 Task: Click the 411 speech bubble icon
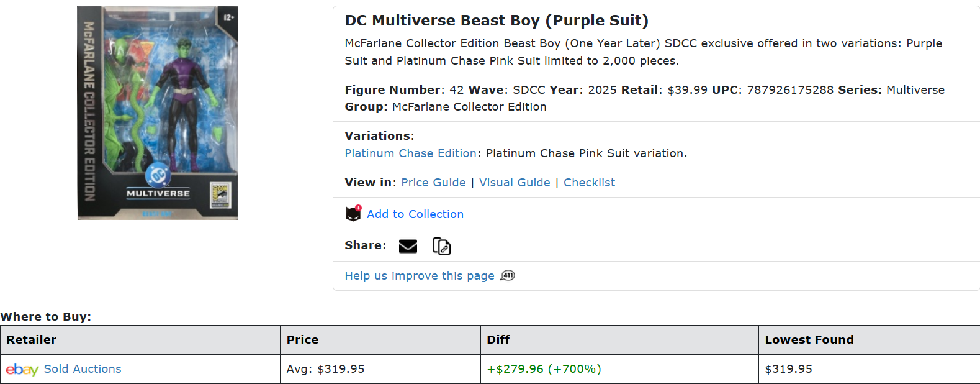508,276
